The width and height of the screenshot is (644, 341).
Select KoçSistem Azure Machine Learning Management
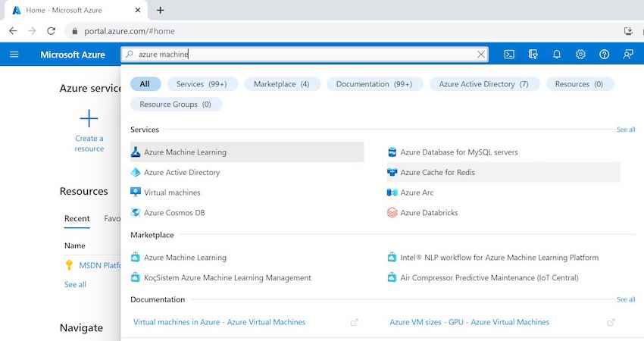(227, 278)
